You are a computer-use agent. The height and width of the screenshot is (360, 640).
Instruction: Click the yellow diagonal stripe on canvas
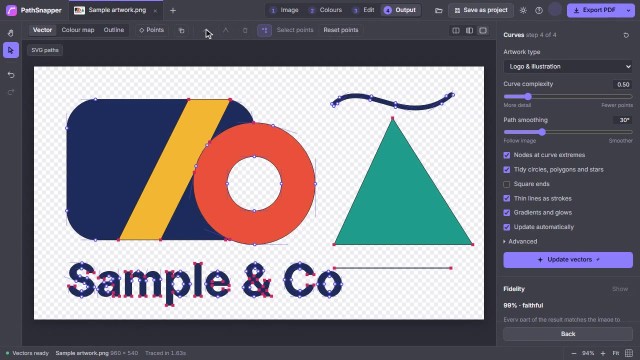[x=174, y=169]
